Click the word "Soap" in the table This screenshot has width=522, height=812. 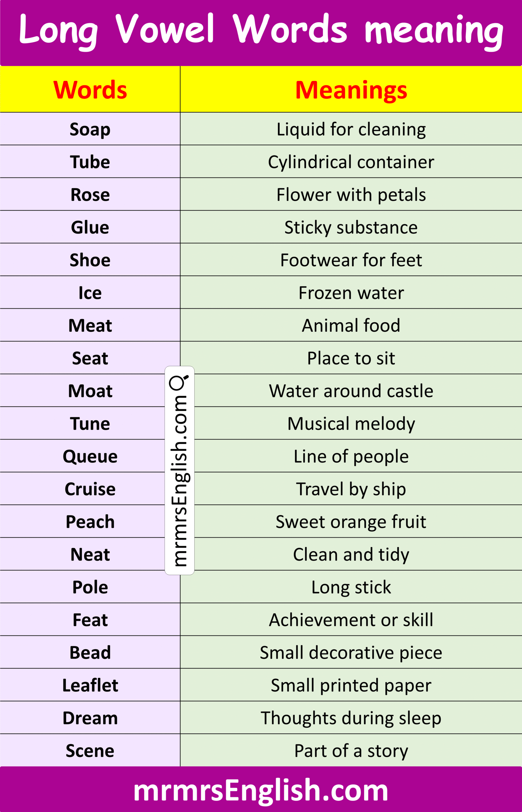pos(90,129)
